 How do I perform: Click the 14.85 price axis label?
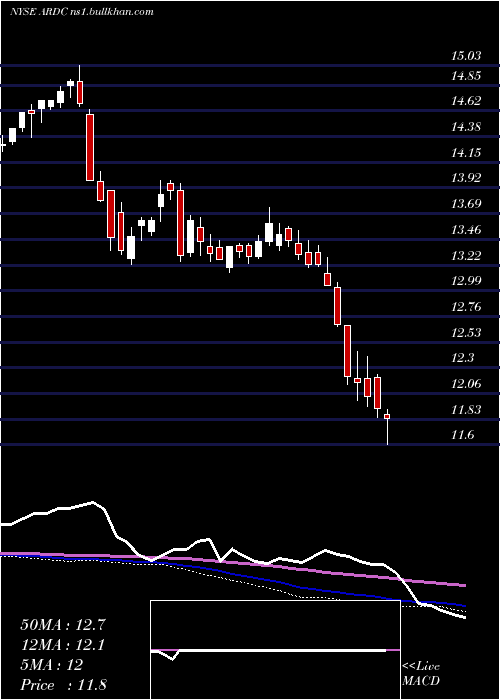pos(466,76)
